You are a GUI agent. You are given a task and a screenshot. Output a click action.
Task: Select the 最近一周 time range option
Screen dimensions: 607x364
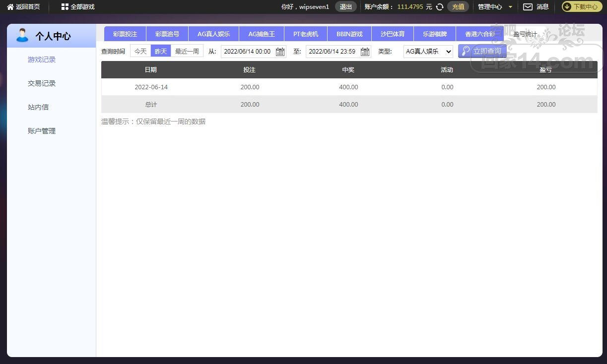[x=187, y=51]
